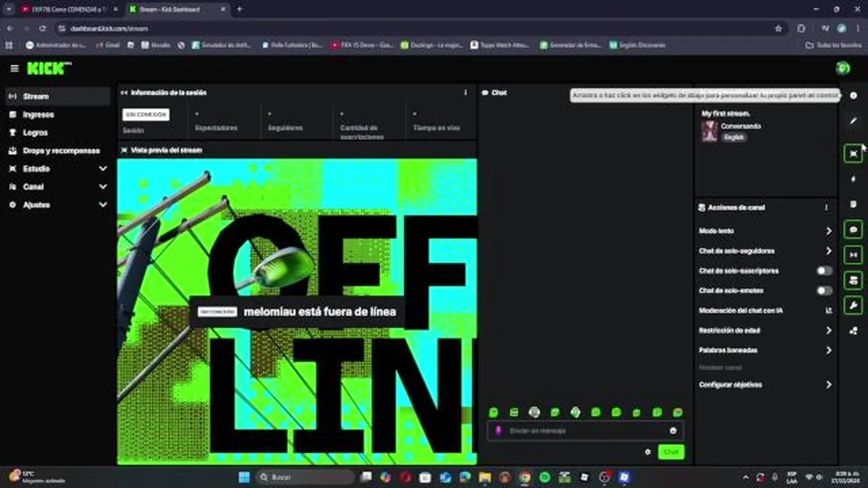Open the emoji picker in message box

[x=673, y=430]
